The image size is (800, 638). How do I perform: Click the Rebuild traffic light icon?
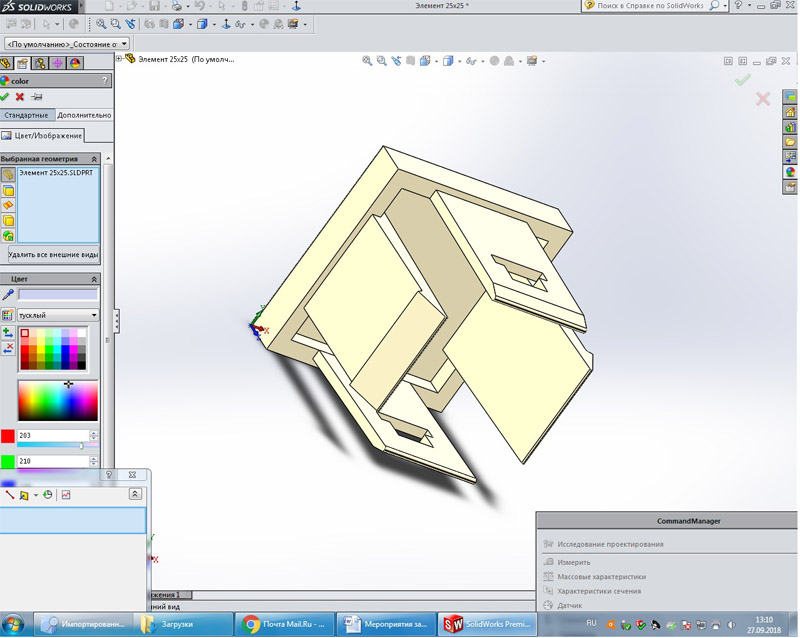pyautogui.click(x=244, y=6)
